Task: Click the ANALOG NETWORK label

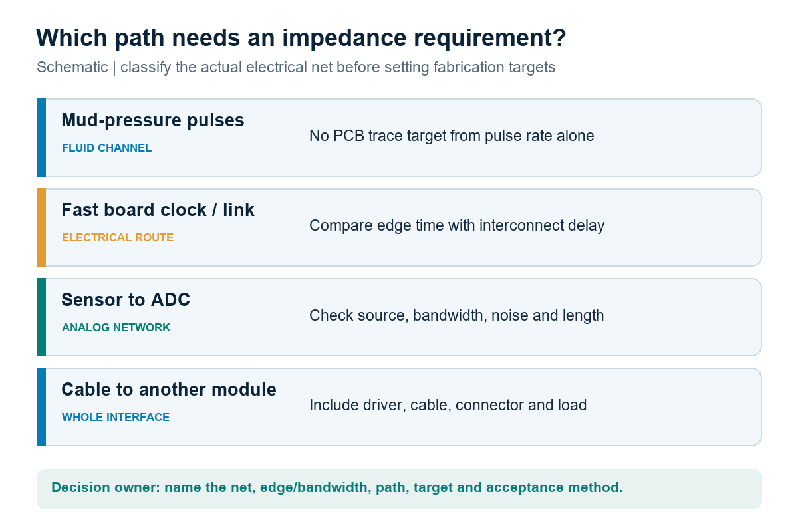Action: tap(116, 328)
